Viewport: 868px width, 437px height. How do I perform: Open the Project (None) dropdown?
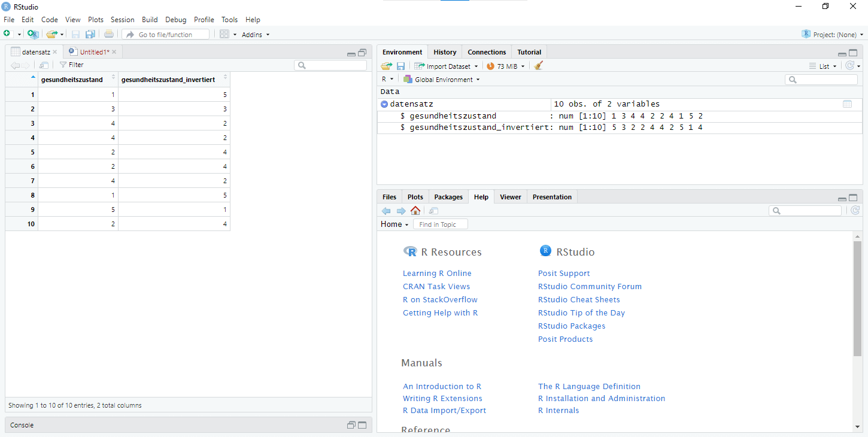[x=833, y=35]
